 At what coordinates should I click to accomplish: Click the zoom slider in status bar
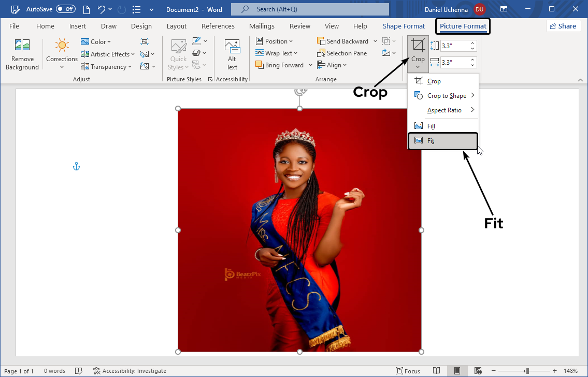pos(527,371)
